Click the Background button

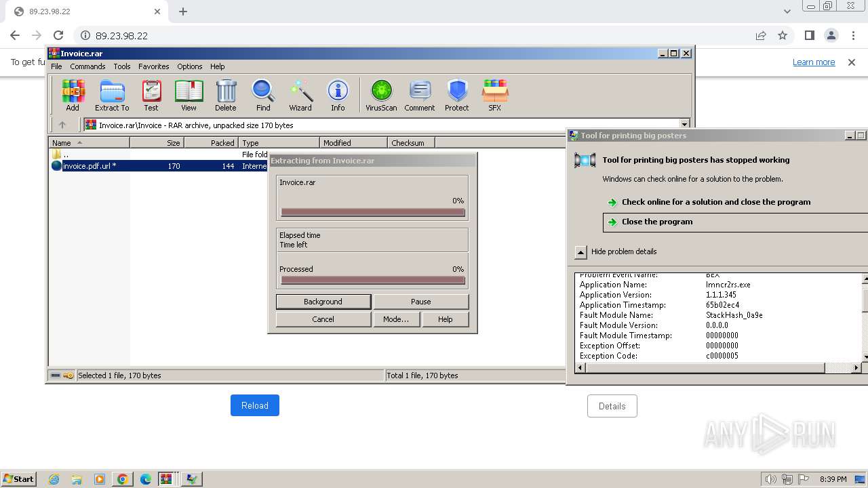click(x=323, y=302)
